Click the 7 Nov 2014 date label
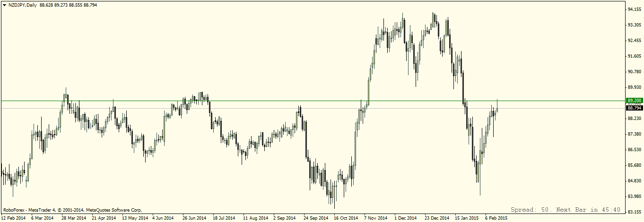Screen dimensions: 644x222 [x=375, y=218]
